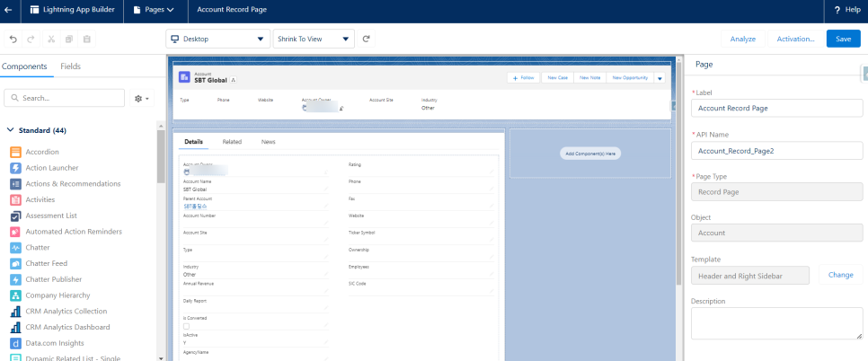Screen dimensions: 868x361
Task: Open the more actions dropdown arrow
Action: [x=660, y=78]
